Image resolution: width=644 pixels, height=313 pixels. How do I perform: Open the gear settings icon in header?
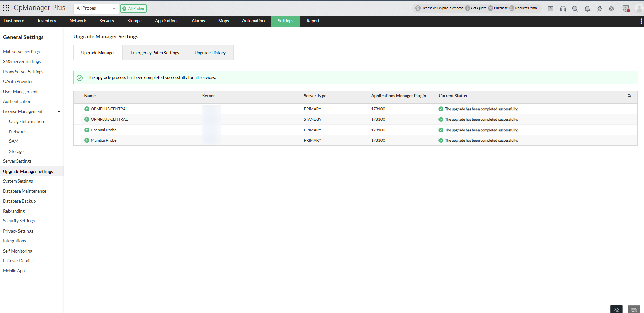(x=612, y=9)
